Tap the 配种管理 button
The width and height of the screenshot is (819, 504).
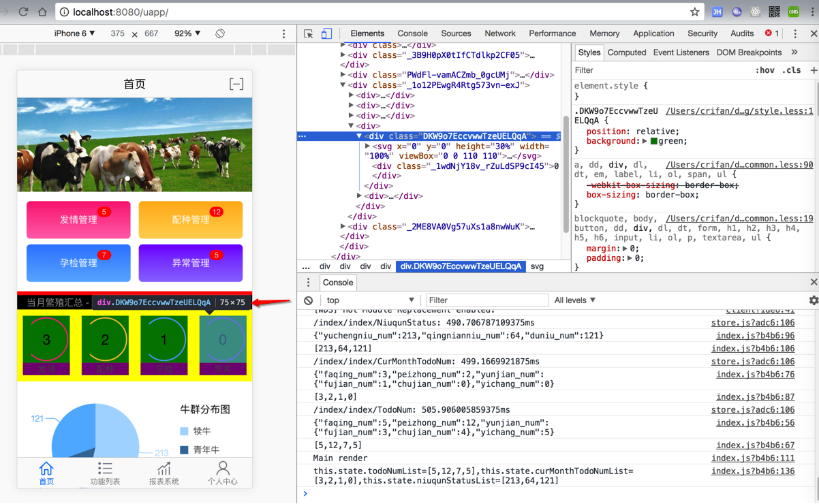(191, 219)
